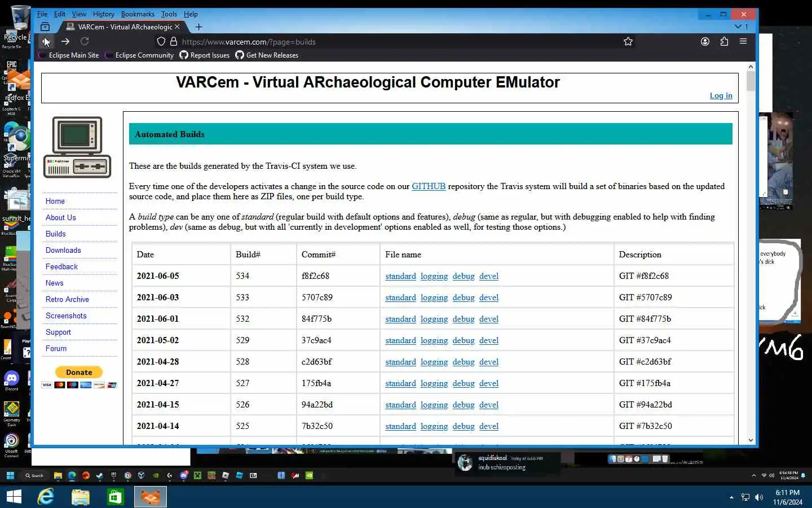Open the outer taskbar clock showing 6:11 PM
Viewport: 812px width, 508px height.
pyautogui.click(x=788, y=497)
